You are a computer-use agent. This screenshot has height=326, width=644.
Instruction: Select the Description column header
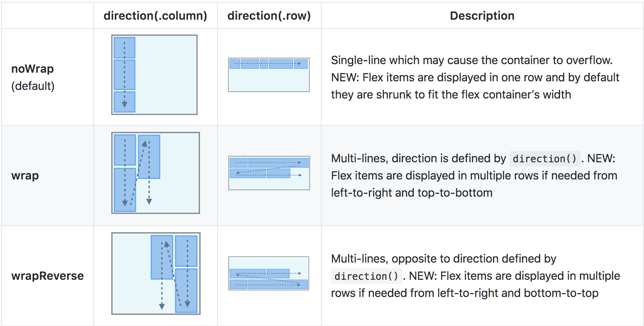coord(482,16)
